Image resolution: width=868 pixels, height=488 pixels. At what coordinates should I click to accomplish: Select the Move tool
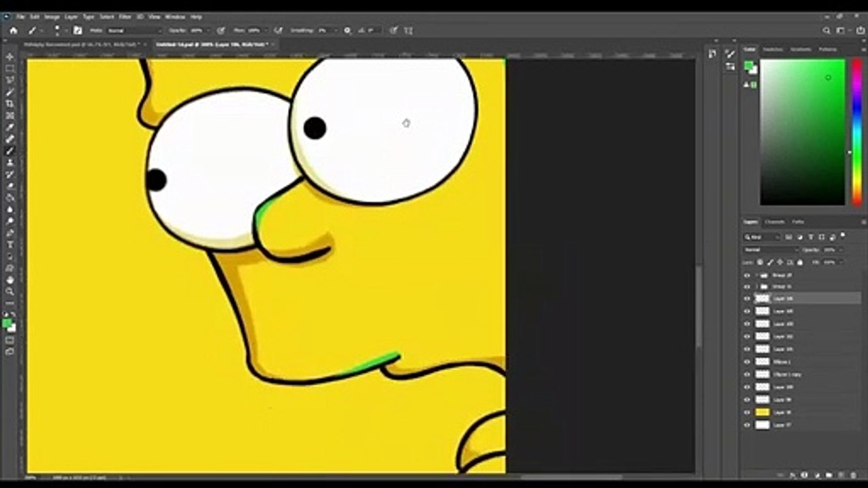[x=10, y=57]
